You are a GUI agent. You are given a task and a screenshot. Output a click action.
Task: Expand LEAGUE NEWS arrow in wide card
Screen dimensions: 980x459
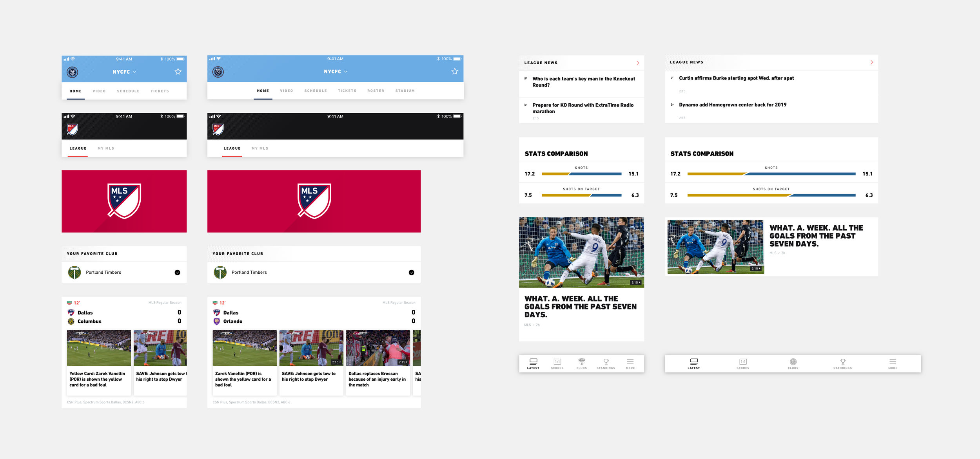click(872, 62)
